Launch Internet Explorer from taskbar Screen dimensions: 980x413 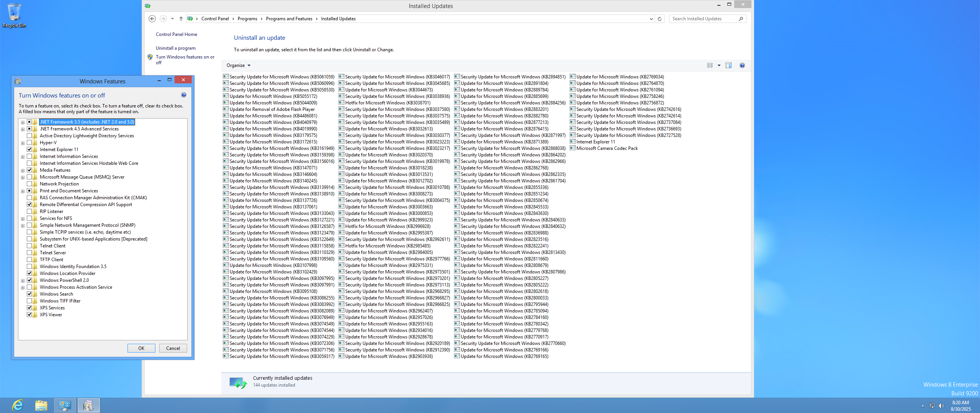18,405
